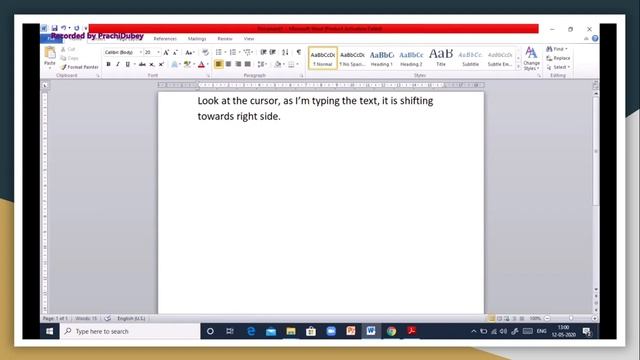Apply the text highlight color
Screen dimensions: 640x360
[x=187, y=64]
